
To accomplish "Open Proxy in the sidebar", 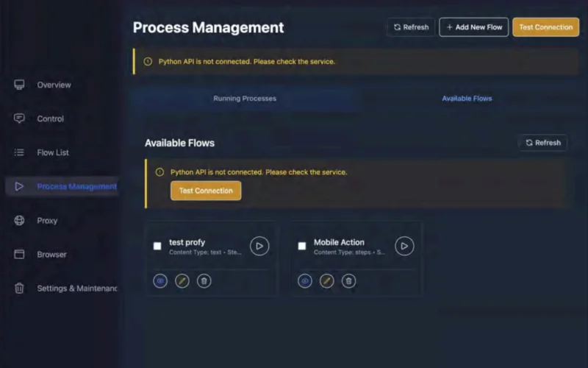I will pos(62,220).
